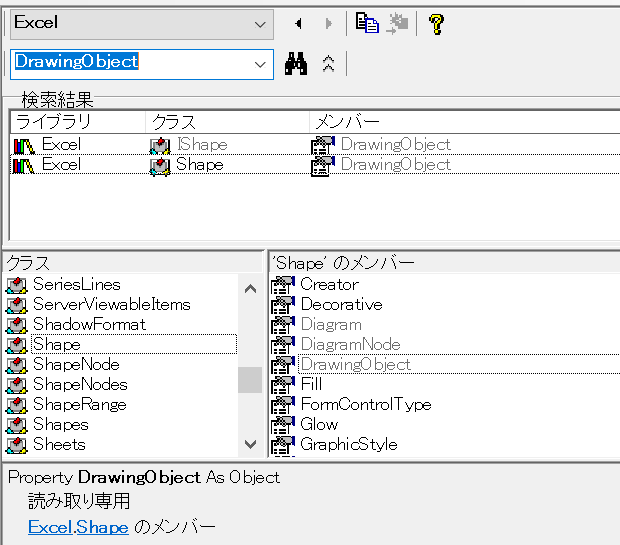
Task: Open the Excel link in details pane
Action: 50,527
